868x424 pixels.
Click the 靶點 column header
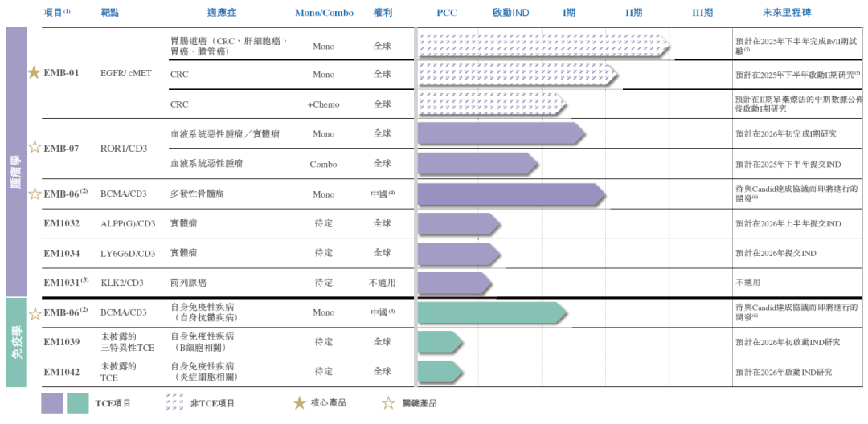click(x=110, y=13)
